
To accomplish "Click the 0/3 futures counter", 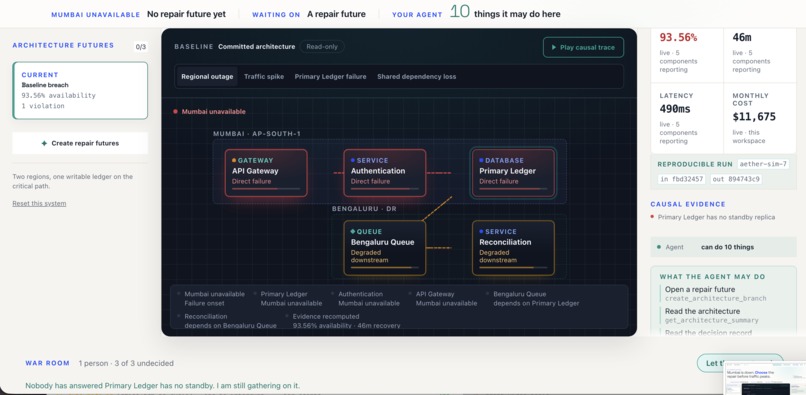I will 141,47.
